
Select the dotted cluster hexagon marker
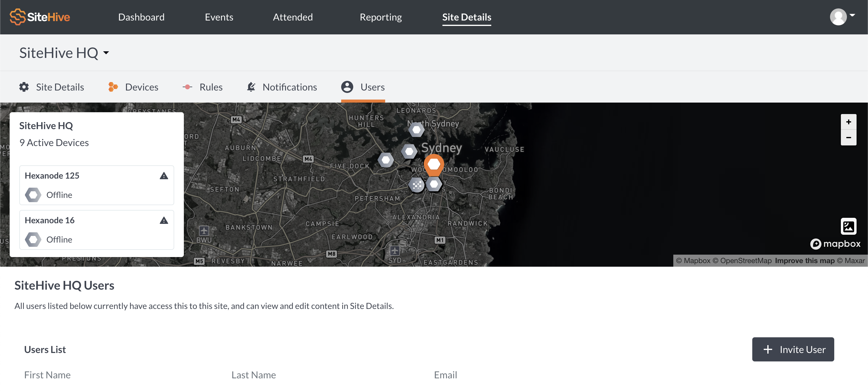(x=417, y=185)
